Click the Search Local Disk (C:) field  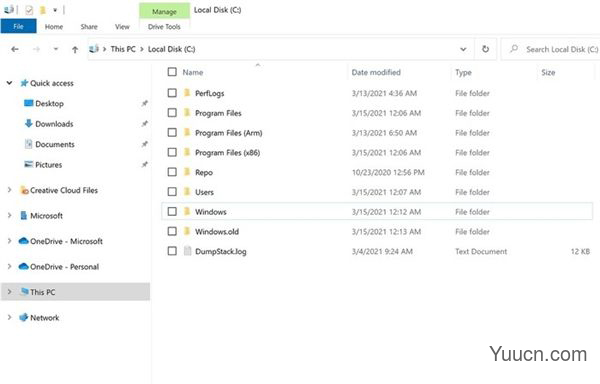point(550,49)
